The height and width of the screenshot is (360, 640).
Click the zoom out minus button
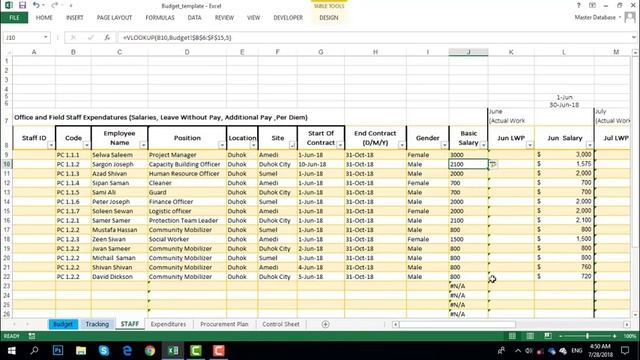(x=561, y=336)
